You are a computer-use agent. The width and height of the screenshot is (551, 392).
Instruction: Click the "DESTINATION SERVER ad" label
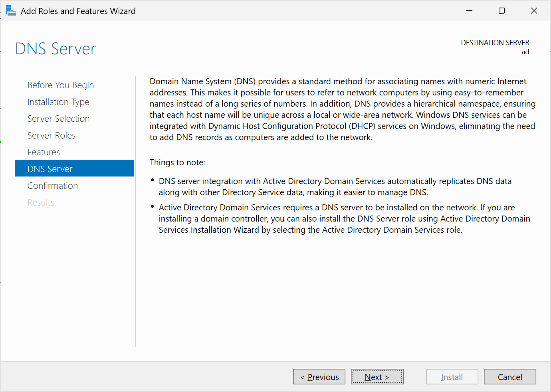pos(495,47)
